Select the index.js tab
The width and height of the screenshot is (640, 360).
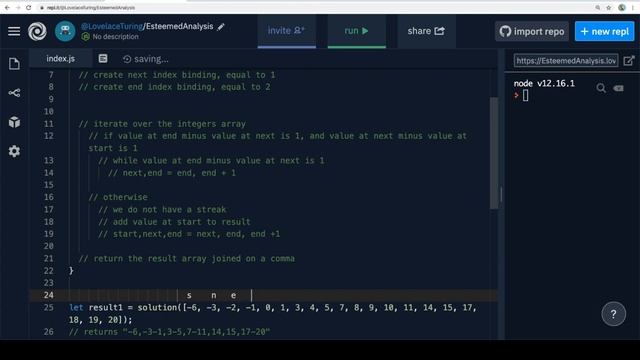pyautogui.click(x=60, y=59)
